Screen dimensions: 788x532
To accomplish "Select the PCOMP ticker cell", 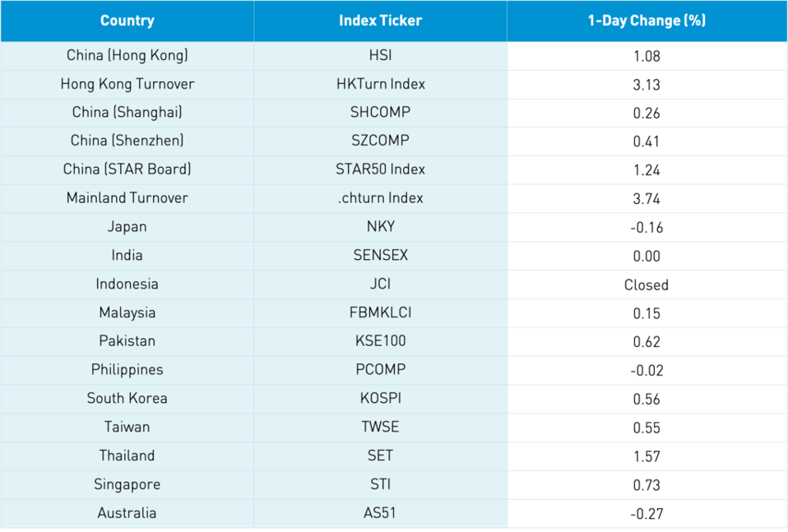I will pos(380,370).
